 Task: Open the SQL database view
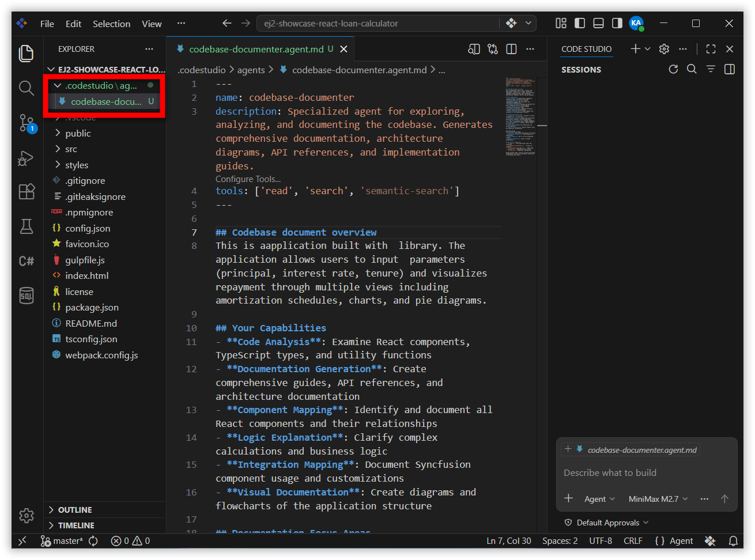tap(27, 296)
